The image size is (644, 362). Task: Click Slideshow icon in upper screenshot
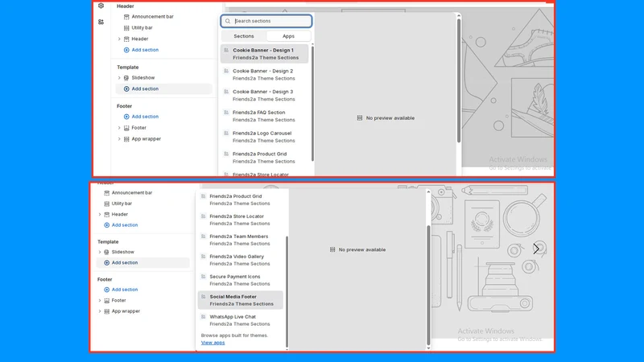click(x=126, y=77)
